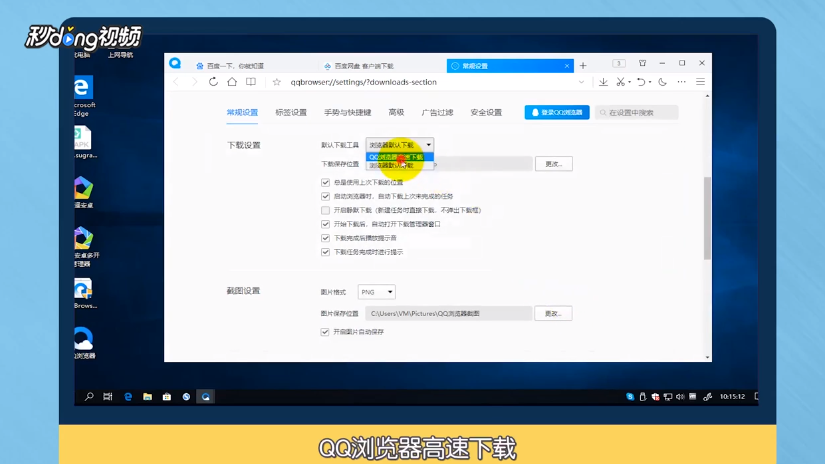Click the back navigation arrow
Viewport: 825px width, 464px height.
(176, 82)
